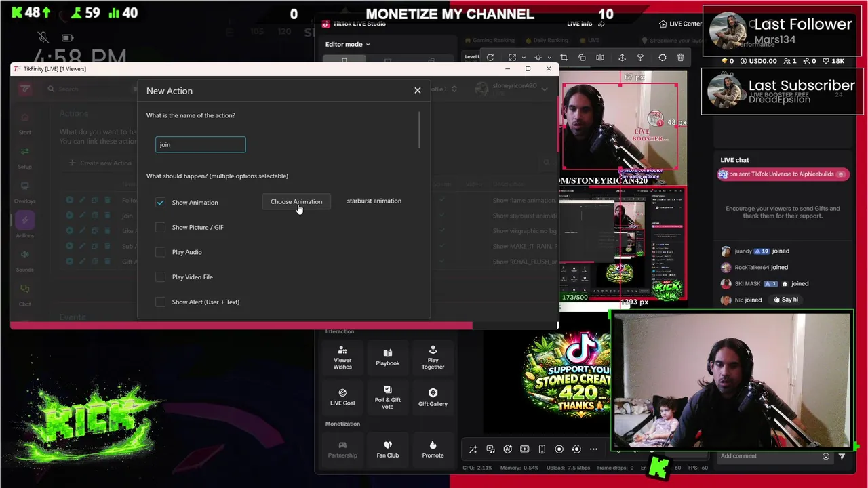This screenshot has width=868, height=488.
Task: Tick the Show Animation checkbox
Action: pyautogui.click(x=160, y=202)
